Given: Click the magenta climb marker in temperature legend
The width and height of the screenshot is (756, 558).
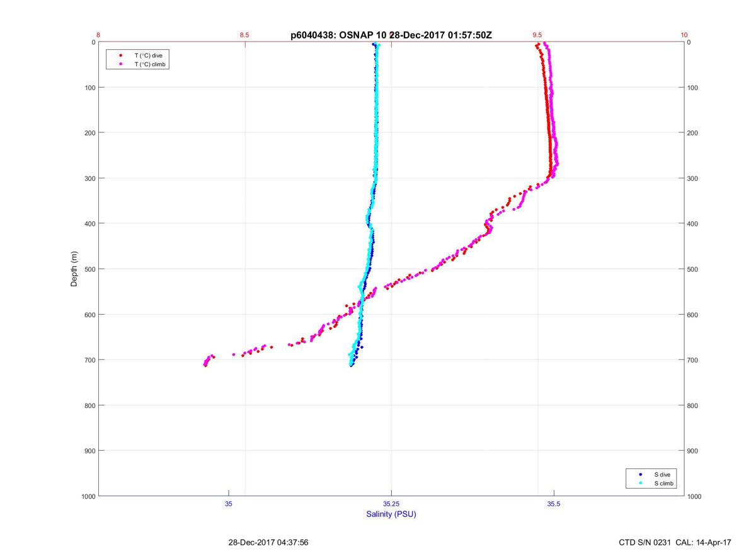Looking at the screenshot, I should [x=120, y=64].
